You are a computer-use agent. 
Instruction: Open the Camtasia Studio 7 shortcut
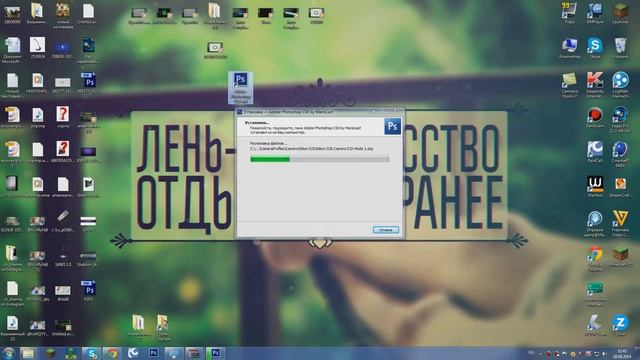click(569, 85)
